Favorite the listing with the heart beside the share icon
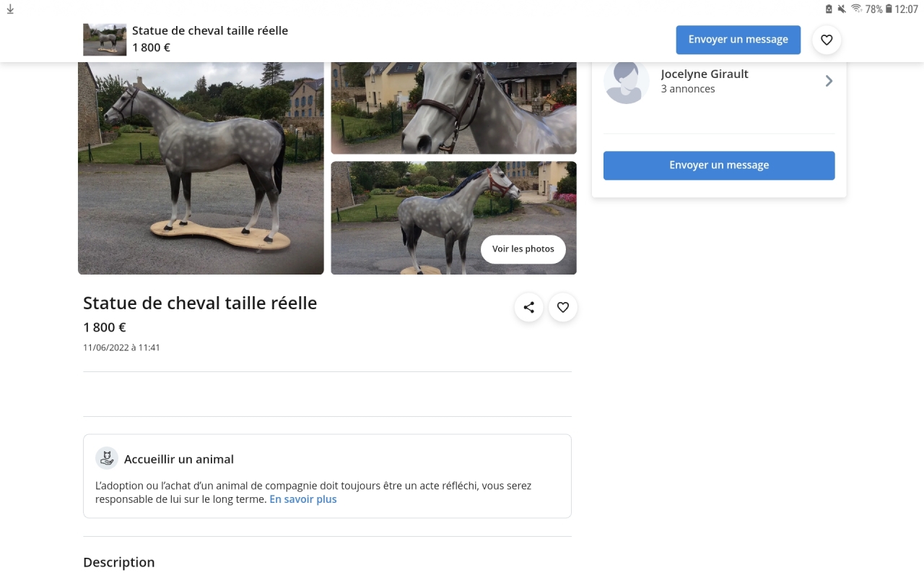This screenshot has width=924, height=578. 563,307
